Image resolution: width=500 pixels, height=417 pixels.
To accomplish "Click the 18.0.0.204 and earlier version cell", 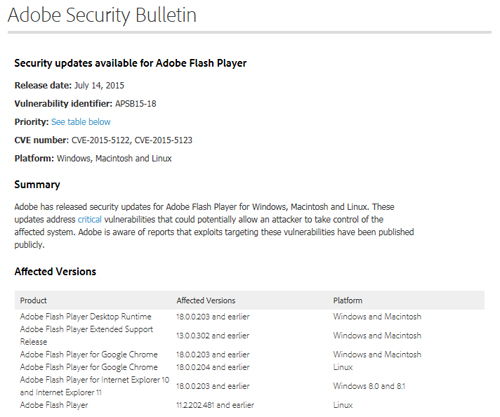I will click(x=213, y=367).
